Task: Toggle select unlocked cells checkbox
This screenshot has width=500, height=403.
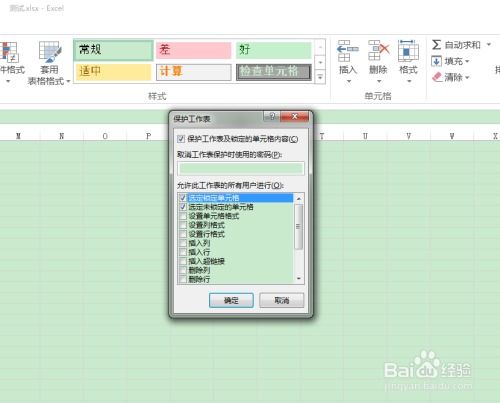Action: click(x=183, y=207)
